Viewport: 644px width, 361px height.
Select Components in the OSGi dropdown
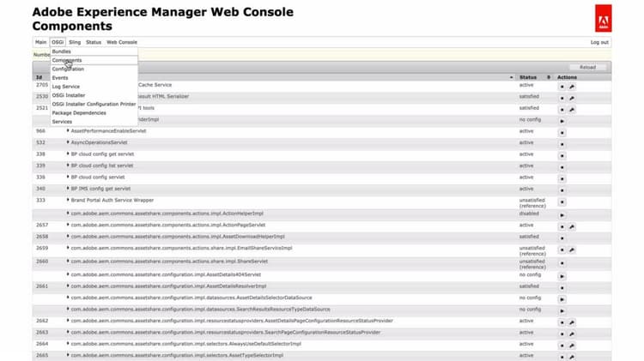click(94, 60)
